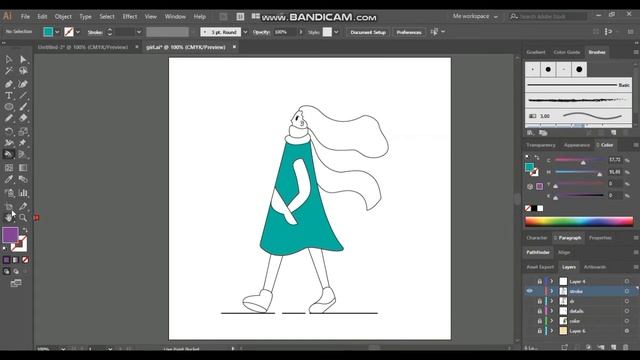Open the Object menu
This screenshot has height=360, width=640.
point(63,16)
